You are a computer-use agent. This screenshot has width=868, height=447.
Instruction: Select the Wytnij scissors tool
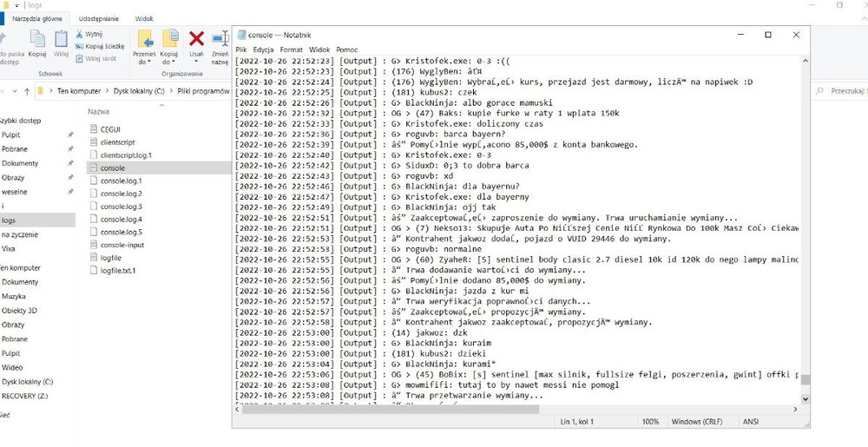(x=79, y=35)
